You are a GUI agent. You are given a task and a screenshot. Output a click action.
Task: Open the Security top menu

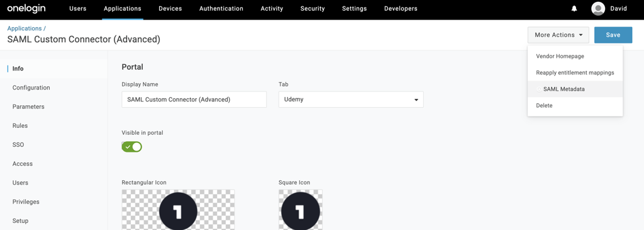[x=313, y=9]
